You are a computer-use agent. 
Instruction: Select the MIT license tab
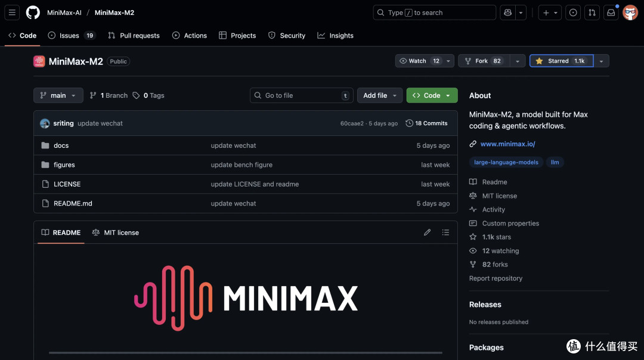point(116,232)
